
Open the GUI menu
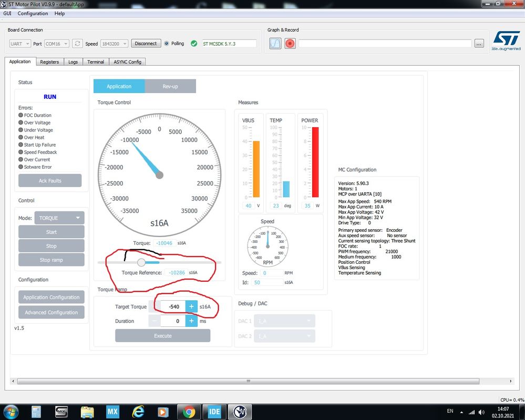pos(7,13)
